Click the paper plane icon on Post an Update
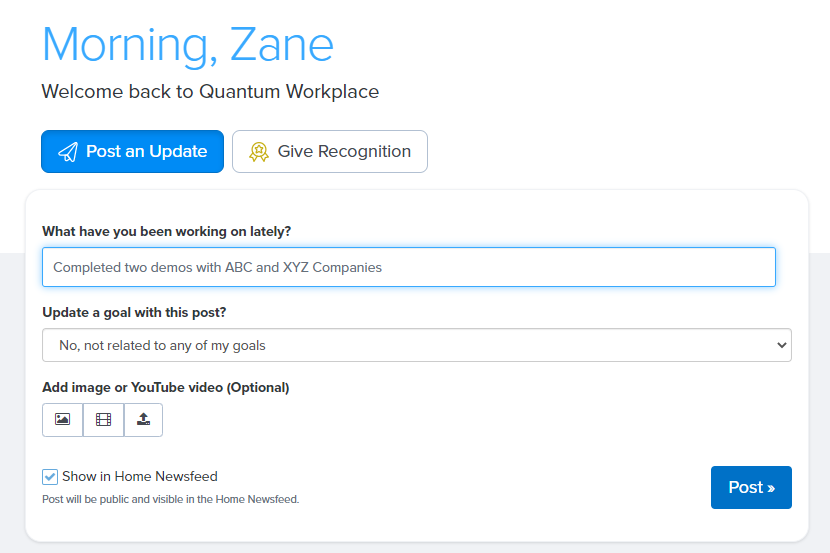 pos(68,152)
